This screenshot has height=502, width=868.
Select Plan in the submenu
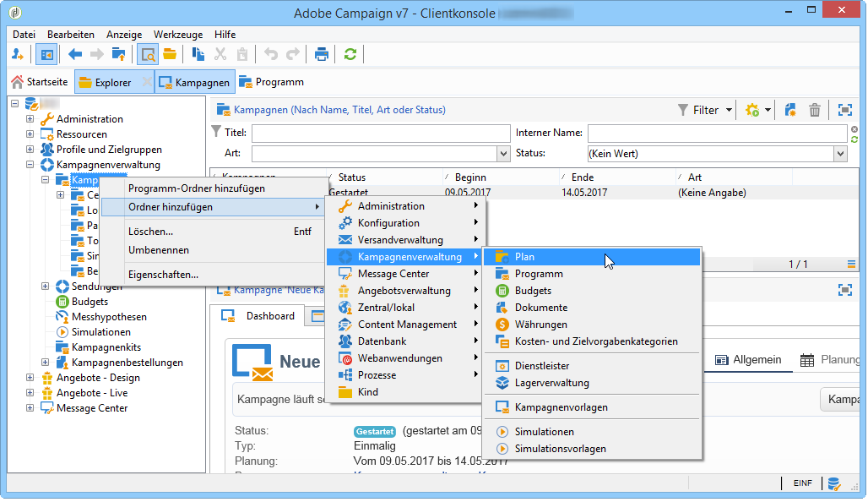(592, 257)
